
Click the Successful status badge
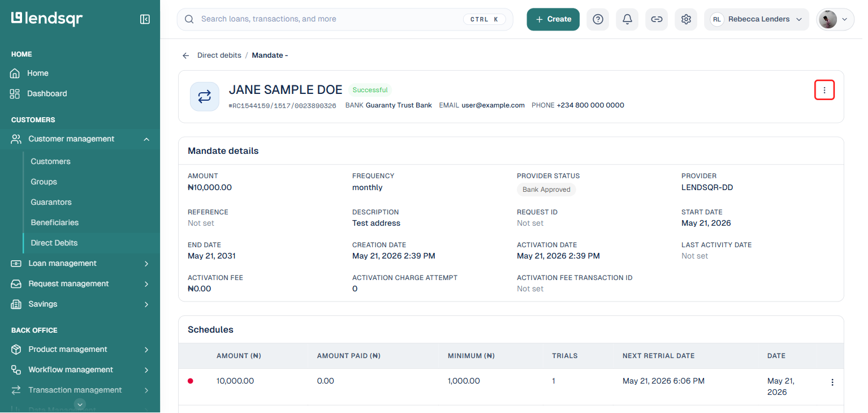click(370, 90)
